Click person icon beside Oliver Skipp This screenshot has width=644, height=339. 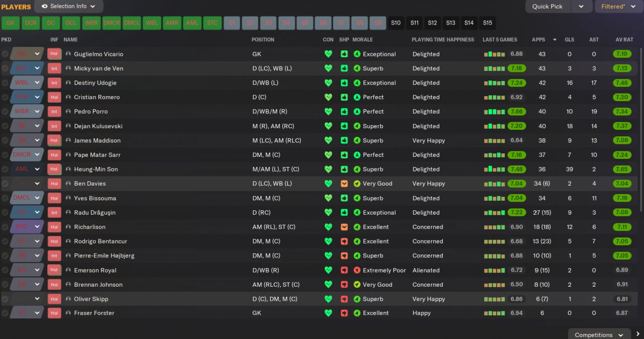coord(68,299)
